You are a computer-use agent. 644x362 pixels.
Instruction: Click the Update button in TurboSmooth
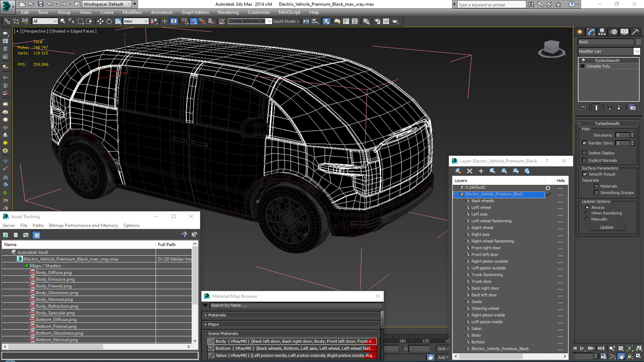point(606,227)
